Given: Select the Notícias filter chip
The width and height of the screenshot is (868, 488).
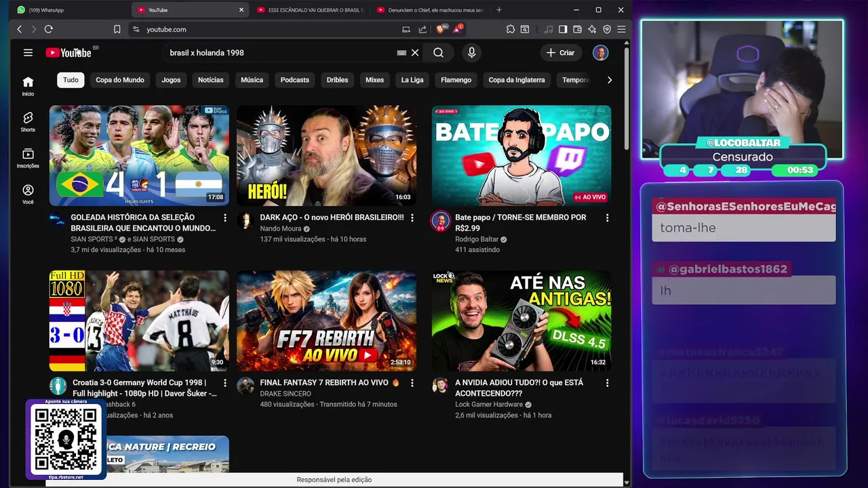Looking at the screenshot, I should 210,80.
